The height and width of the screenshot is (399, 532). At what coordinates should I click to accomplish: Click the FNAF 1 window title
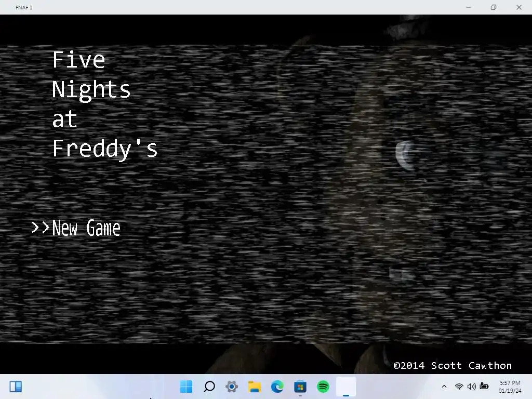[x=24, y=7]
